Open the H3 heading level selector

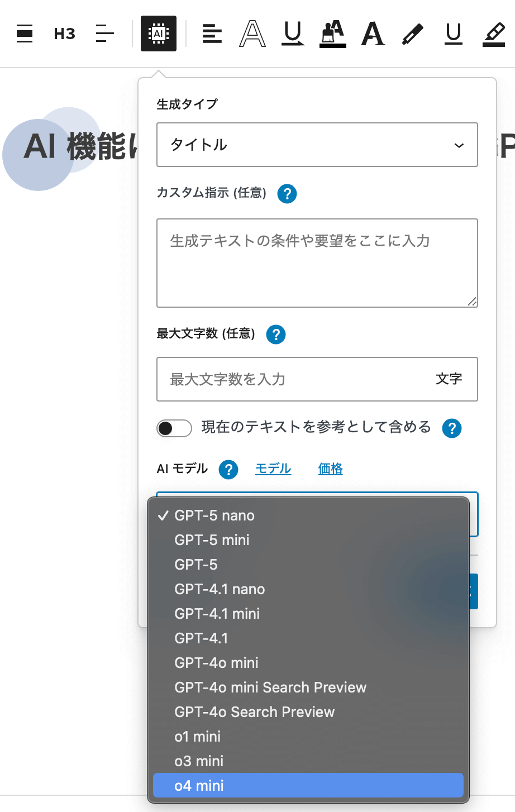pos(65,34)
